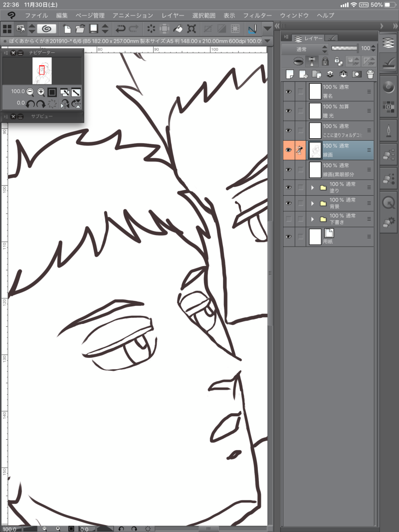This screenshot has height=532, width=399.
Task: Open blend mode dropdown showing 通常
Action: pos(305,49)
